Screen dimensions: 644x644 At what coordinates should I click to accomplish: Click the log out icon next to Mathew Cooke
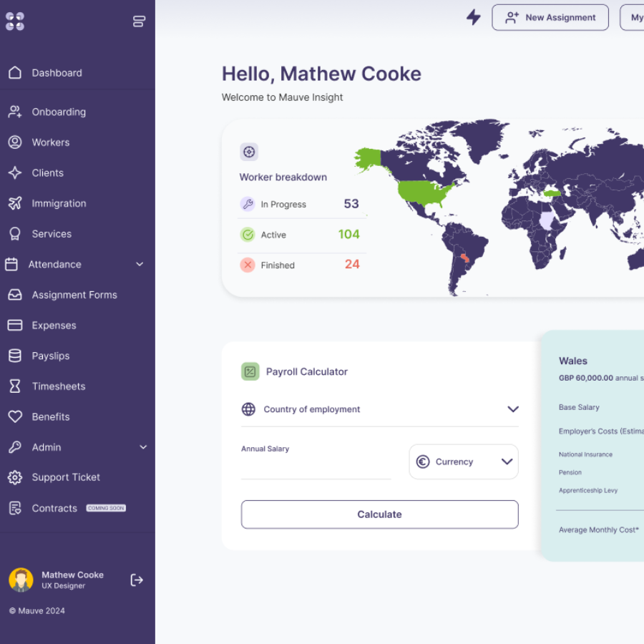coord(137,580)
